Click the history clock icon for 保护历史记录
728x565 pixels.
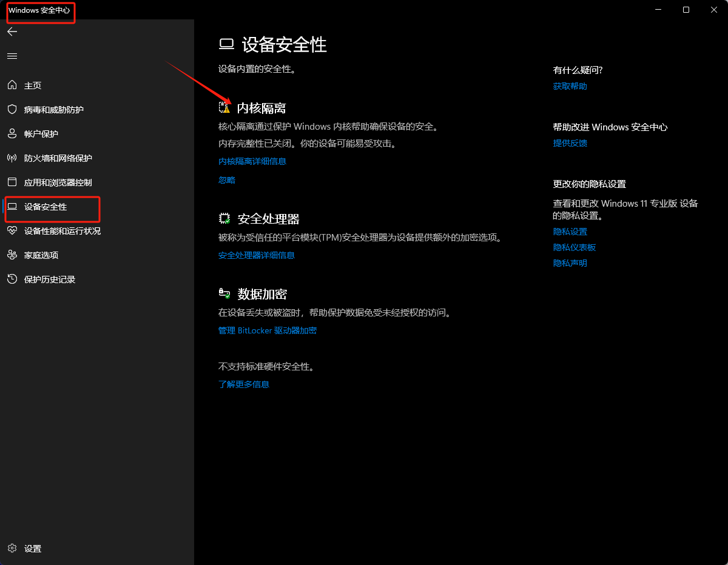(12, 279)
